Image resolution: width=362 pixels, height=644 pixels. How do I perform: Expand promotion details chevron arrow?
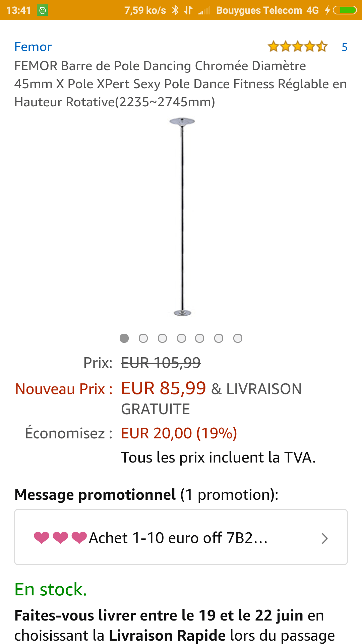click(x=324, y=538)
